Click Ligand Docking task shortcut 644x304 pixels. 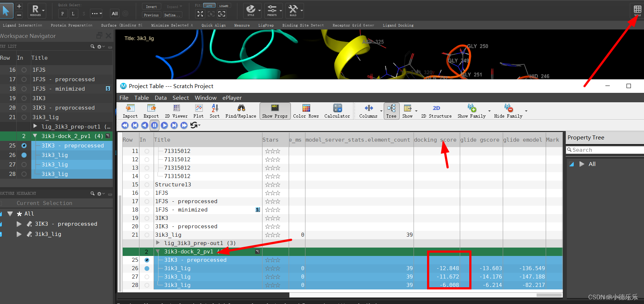click(x=398, y=25)
